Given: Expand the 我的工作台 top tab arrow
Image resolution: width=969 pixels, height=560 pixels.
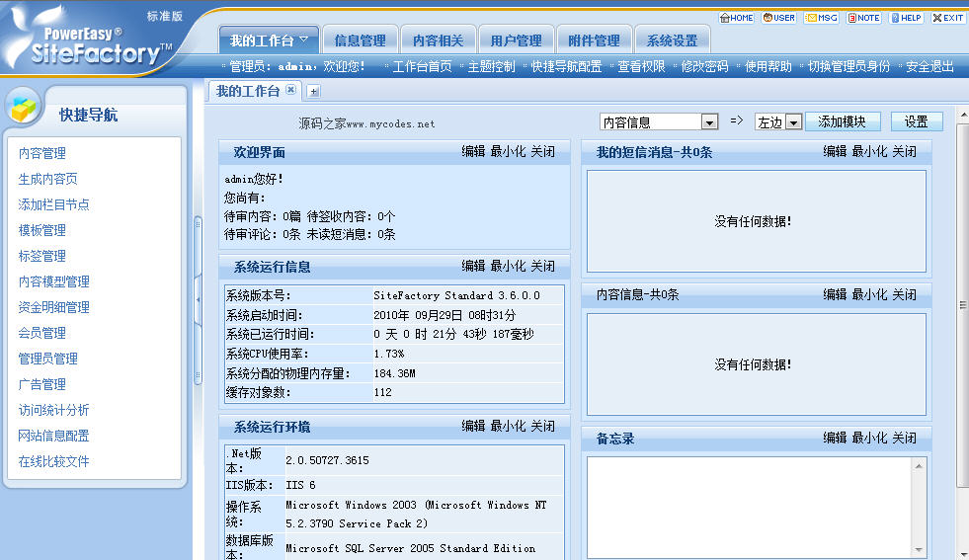Looking at the screenshot, I should point(303,40).
